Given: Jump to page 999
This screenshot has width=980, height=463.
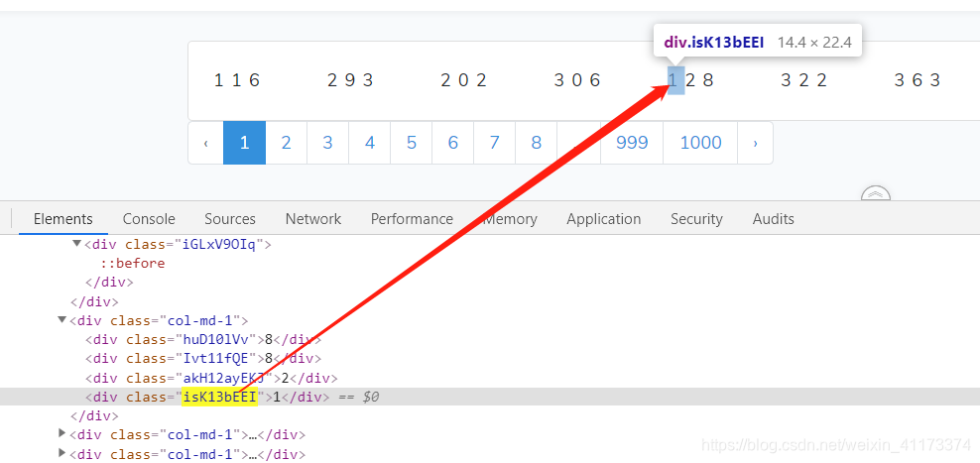Looking at the screenshot, I should [632, 143].
